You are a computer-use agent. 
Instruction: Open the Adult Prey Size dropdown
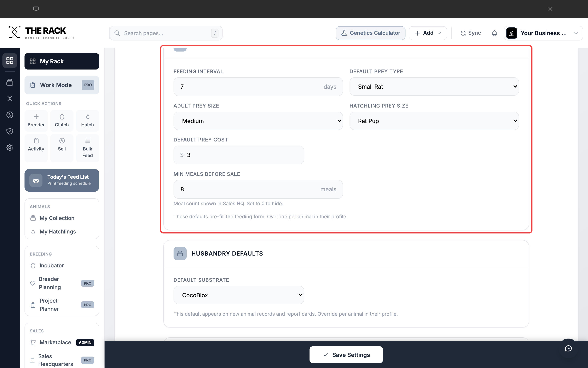pos(258,121)
